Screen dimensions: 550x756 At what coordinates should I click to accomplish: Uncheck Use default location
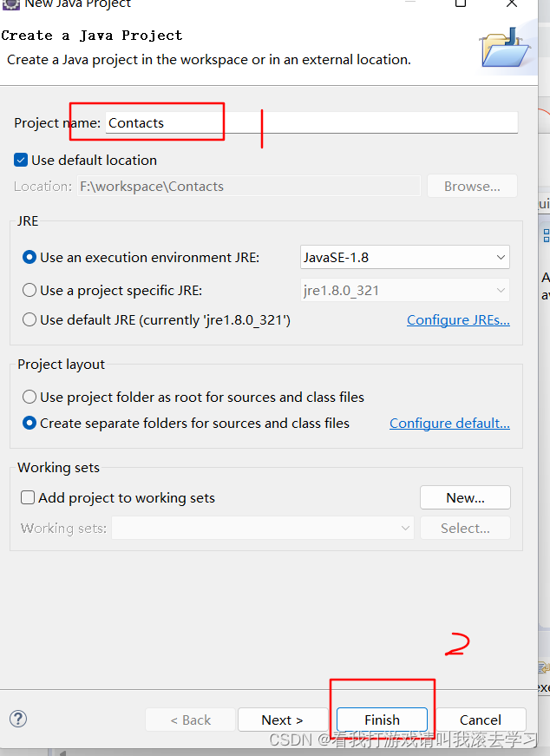click(x=20, y=160)
